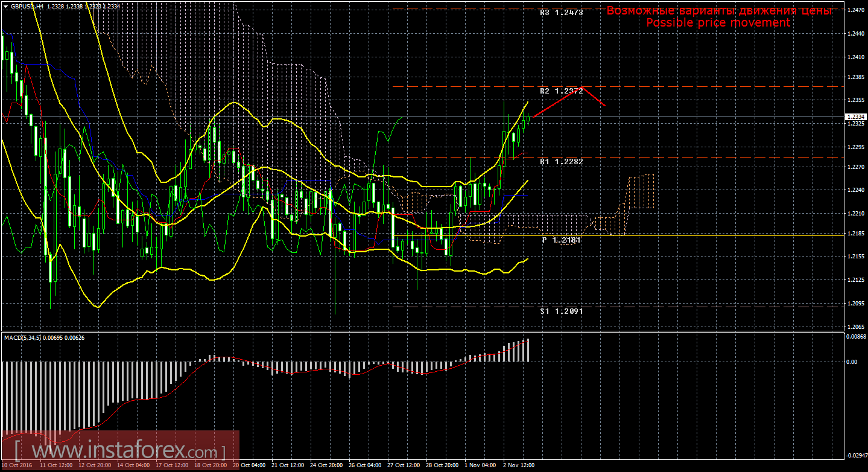Select the S1 1.2091 support label

click(x=561, y=311)
